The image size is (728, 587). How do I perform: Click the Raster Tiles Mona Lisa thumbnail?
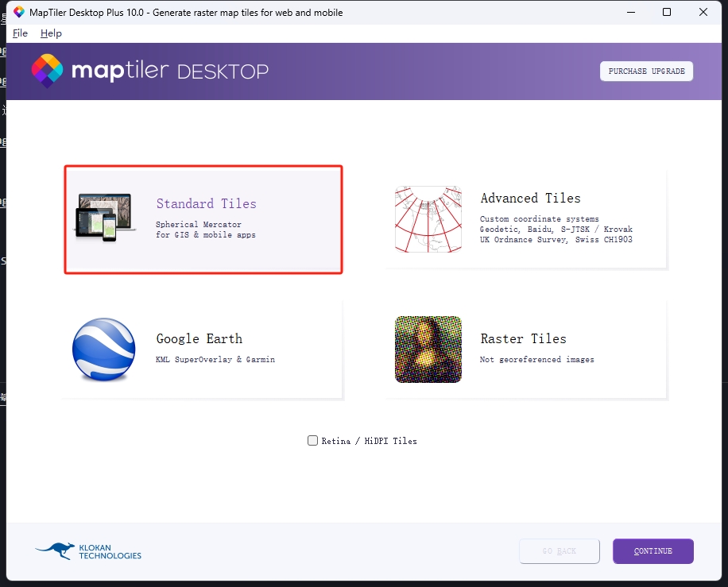pos(428,349)
